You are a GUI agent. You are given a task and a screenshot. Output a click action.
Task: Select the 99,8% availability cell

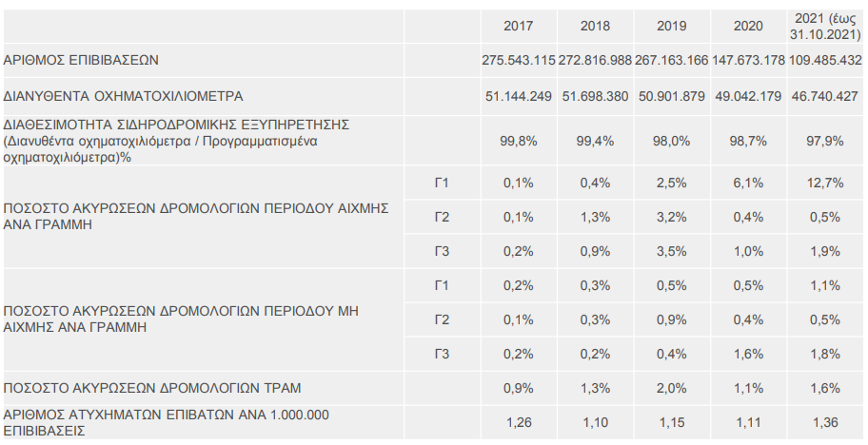coord(519,140)
